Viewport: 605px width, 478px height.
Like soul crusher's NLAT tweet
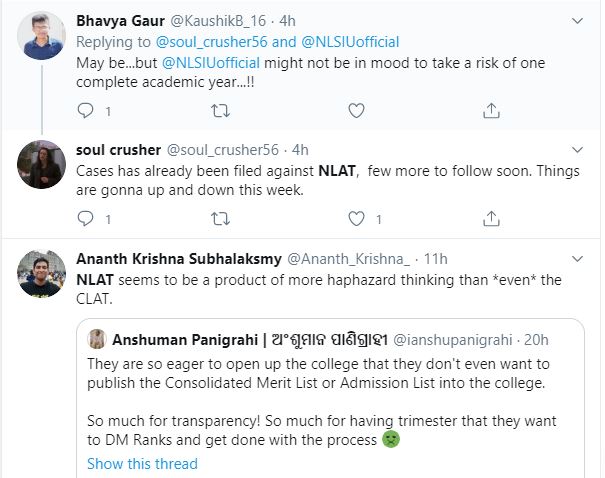click(358, 217)
